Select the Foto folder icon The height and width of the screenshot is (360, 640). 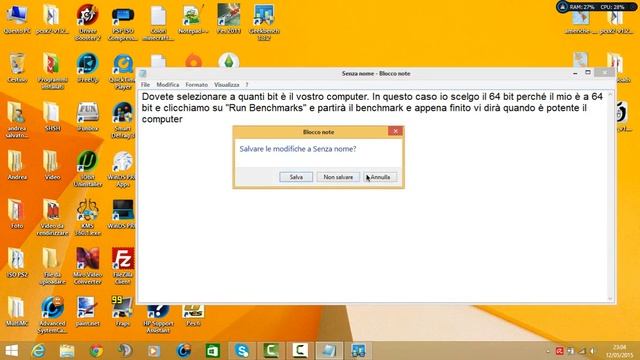point(17,214)
